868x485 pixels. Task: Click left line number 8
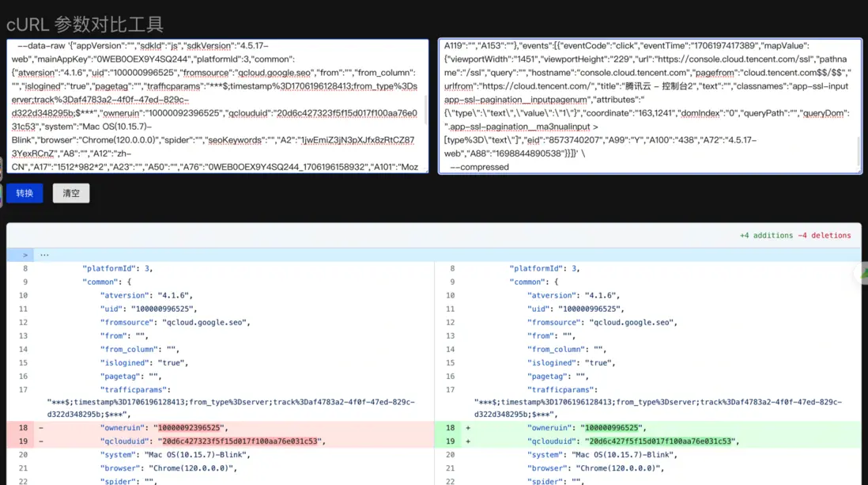click(x=25, y=268)
